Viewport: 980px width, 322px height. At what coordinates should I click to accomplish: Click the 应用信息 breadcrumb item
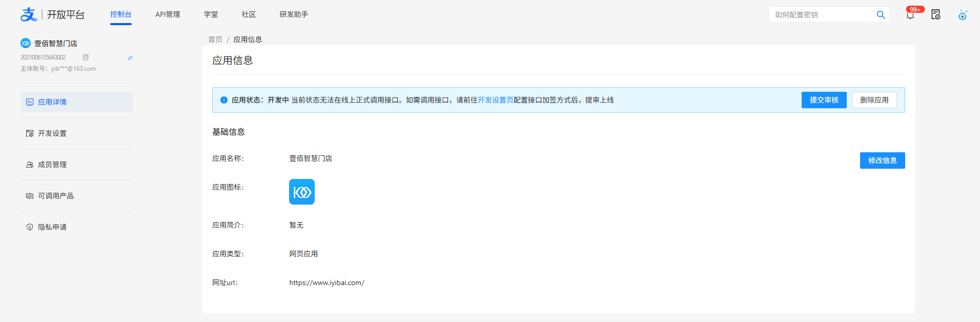248,39
